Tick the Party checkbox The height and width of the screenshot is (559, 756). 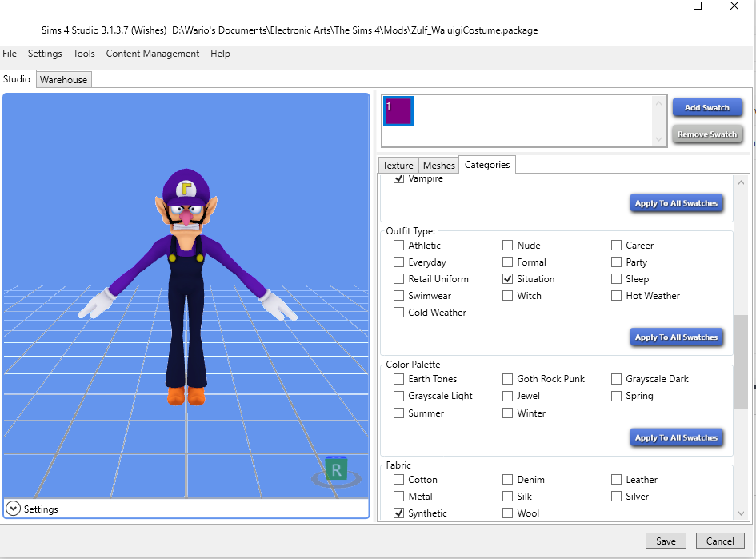pos(616,262)
